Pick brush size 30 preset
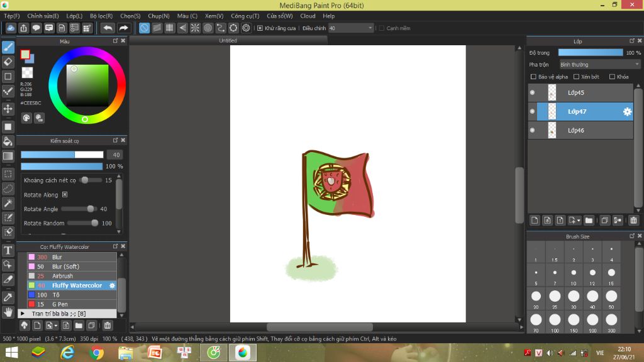This screenshot has height=362, width=644. [x=574, y=299]
